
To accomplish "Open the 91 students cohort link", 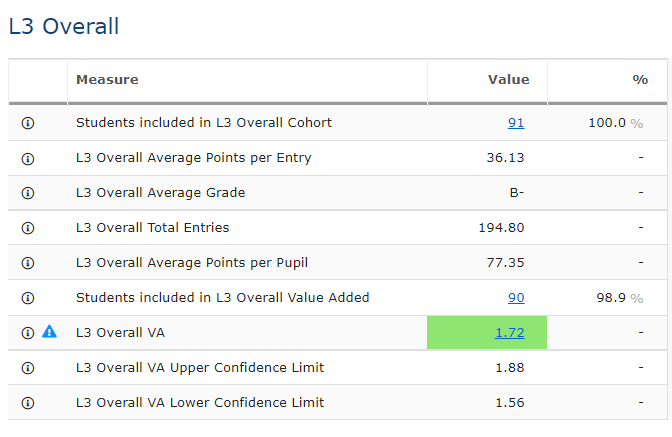I will [x=515, y=123].
